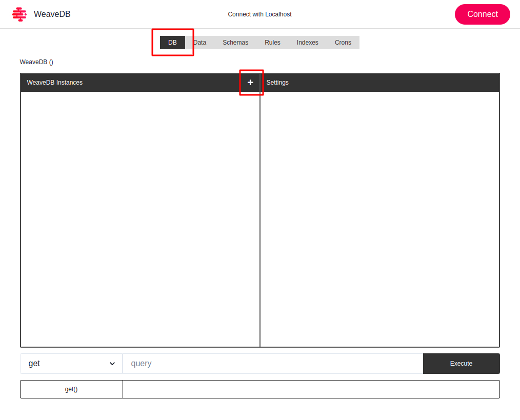
Task: Go to the Schemas tab
Action: pos(235,43)
